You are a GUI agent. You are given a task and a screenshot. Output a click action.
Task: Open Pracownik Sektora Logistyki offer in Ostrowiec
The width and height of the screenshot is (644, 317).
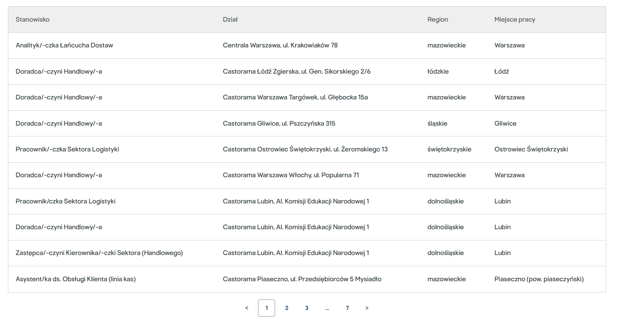[67, 149]
